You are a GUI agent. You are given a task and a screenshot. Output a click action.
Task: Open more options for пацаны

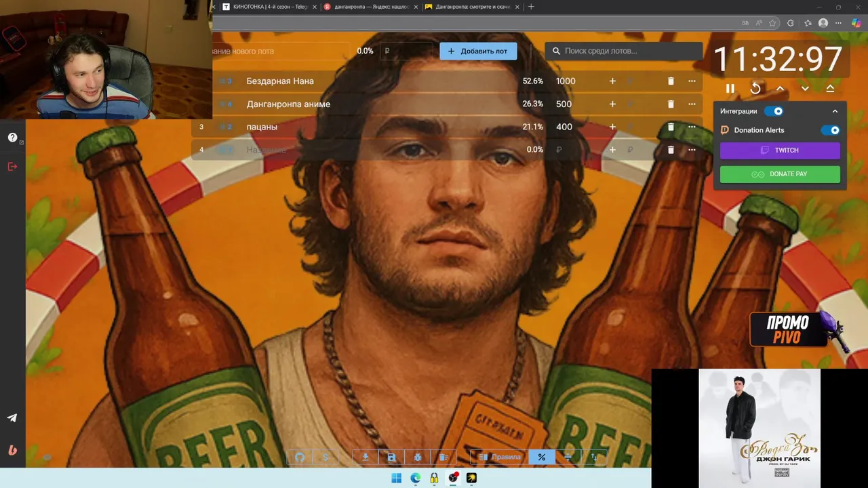coord(692,127)
